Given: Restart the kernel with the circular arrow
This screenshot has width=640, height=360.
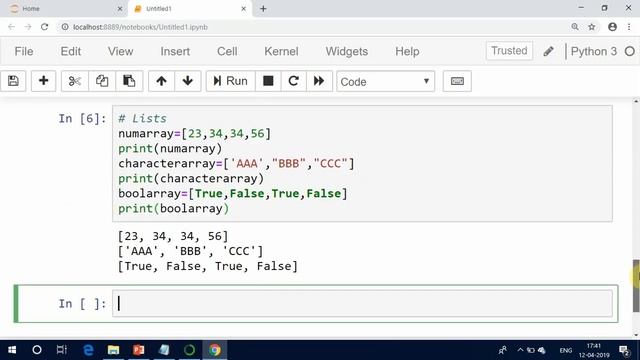Looking at the screenshot, I should [x=293, y=81].
